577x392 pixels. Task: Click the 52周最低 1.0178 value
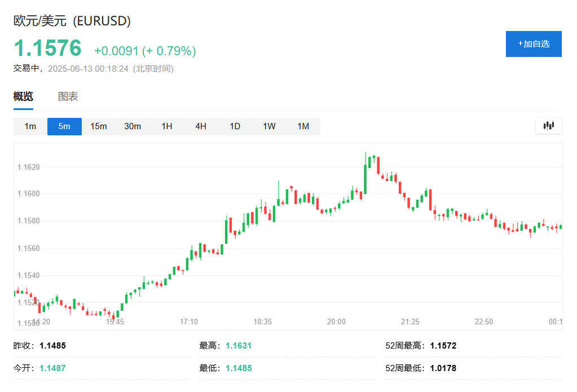click(443, 368)
